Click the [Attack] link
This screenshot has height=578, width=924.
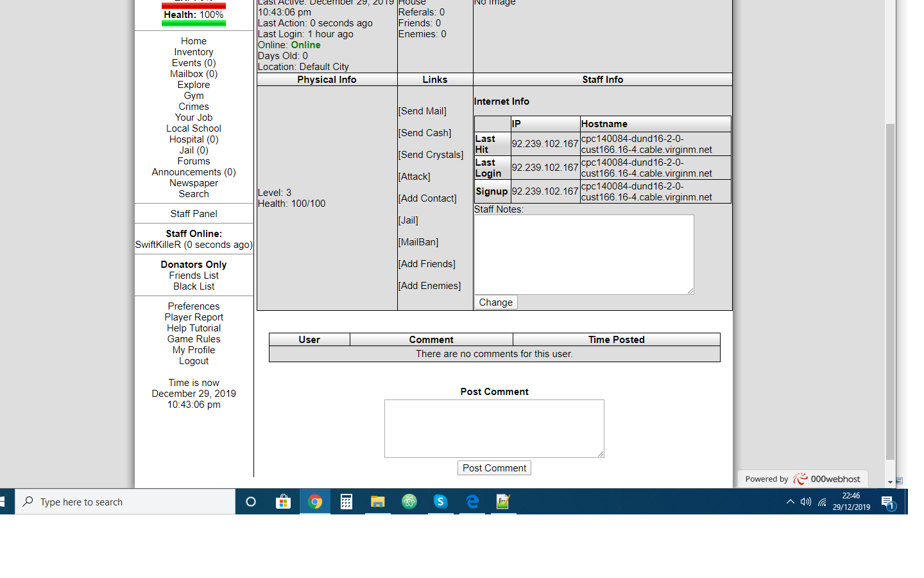415,177
